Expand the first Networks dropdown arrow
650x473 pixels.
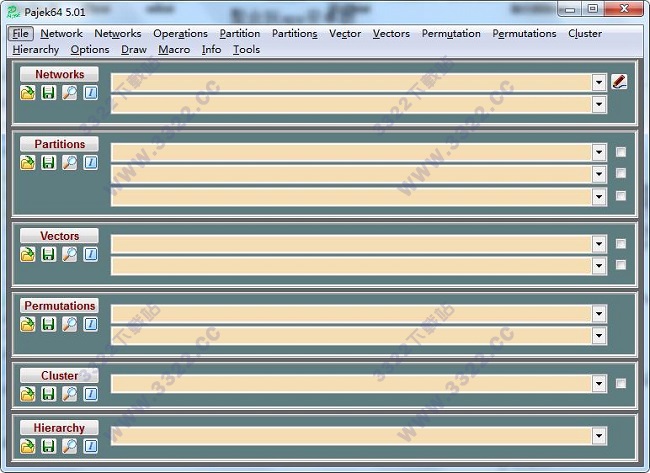pos(599,82)
